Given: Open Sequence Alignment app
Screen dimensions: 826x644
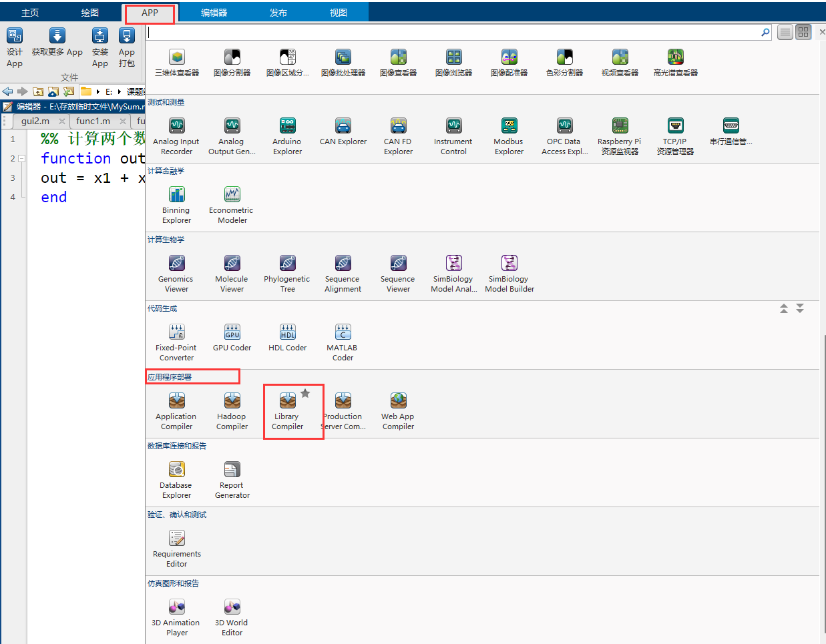Looking at the screenshot, I should pyautogui.click(x=343, y=274).
